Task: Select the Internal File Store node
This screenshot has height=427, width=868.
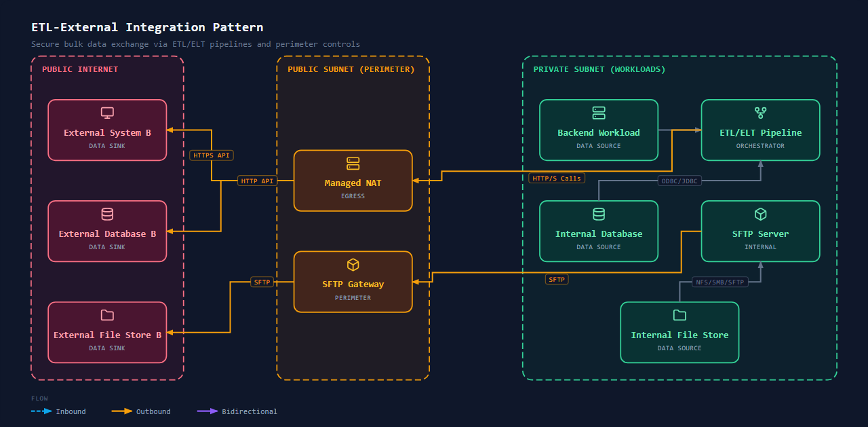Action: tap(679, 333)
